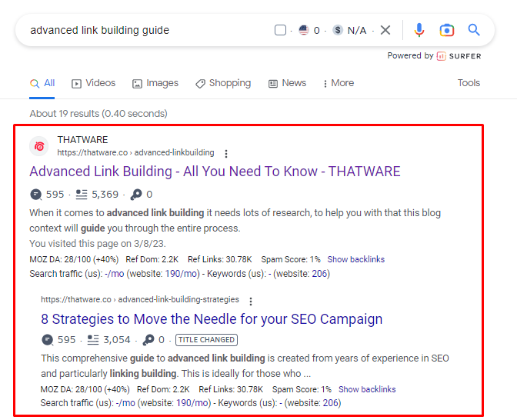Click Ref Dom: 2.2K in second result
The width and height of the screenshot is (517, 420).
pyautogui.click(x=163, y=389)
